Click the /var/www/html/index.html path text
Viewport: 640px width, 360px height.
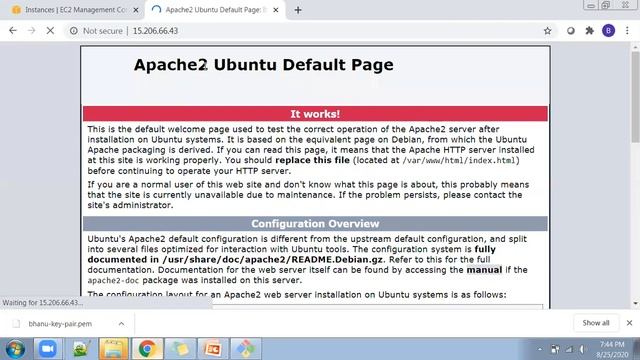pos(459,160)
